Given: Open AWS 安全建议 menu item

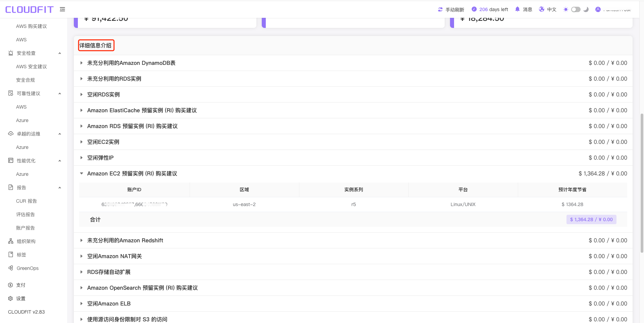Looking at the screenshot, I should [x=32, y=67].
